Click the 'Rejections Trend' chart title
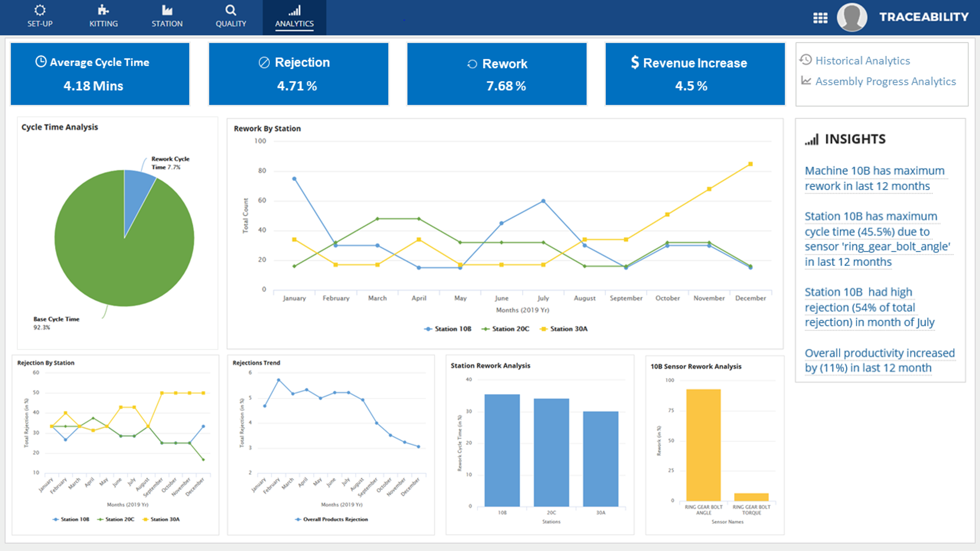Viewport: 980px width, 551px height. click(256, 363)
